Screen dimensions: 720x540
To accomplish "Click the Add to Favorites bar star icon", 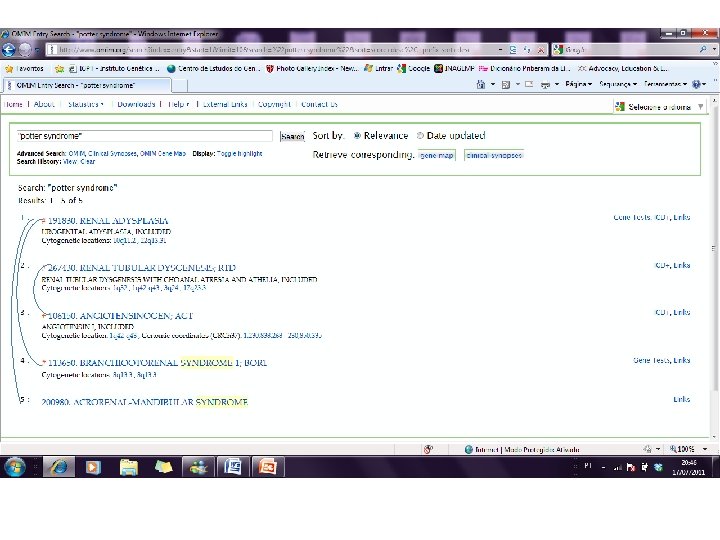I will (x=59, y=69).
